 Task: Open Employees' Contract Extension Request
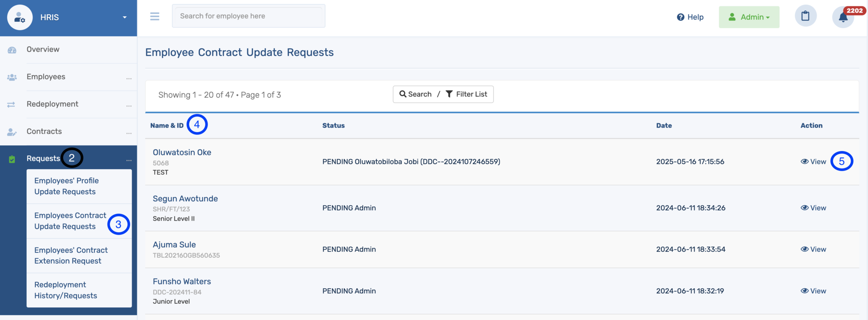pos(71,256)
